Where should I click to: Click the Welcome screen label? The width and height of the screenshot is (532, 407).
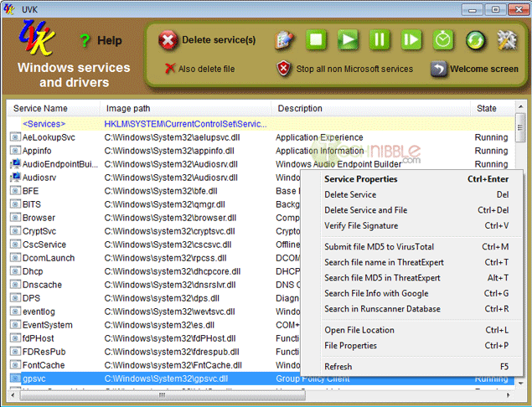point(483,69)
